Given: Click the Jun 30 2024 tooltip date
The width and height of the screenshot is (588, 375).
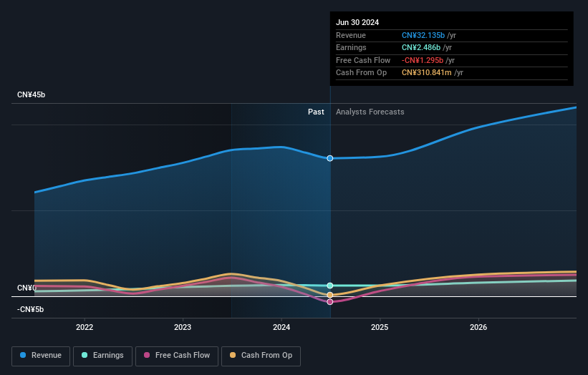Looking at the screenshot, I should pyautogui.click(x=357, y=22).
